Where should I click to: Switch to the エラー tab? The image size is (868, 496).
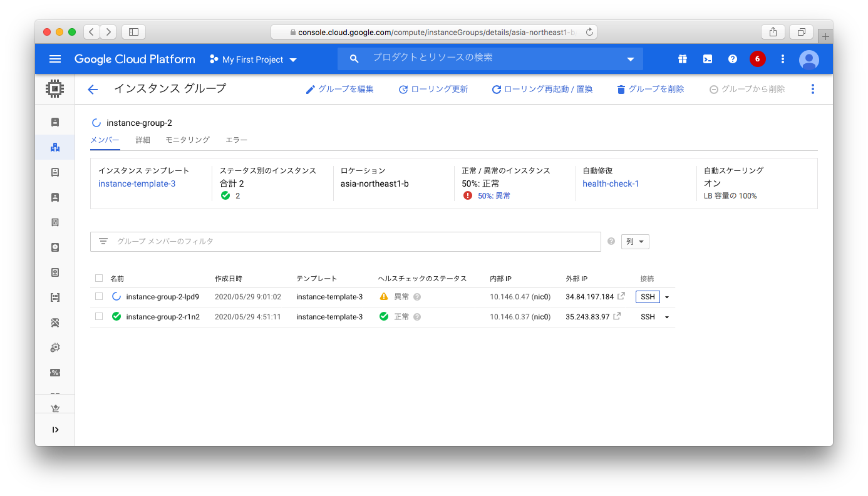[x=236, y=140]
